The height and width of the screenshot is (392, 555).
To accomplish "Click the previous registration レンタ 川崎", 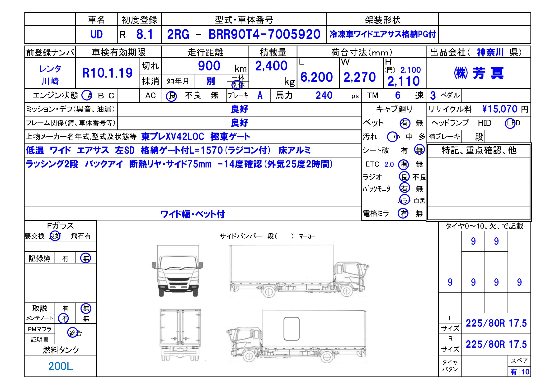I will click(50, 75).
